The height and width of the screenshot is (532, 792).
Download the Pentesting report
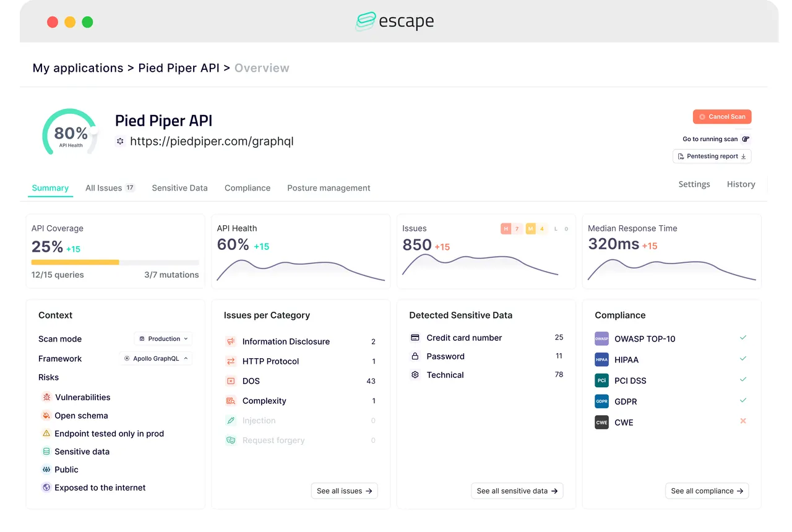click(712, 157)
